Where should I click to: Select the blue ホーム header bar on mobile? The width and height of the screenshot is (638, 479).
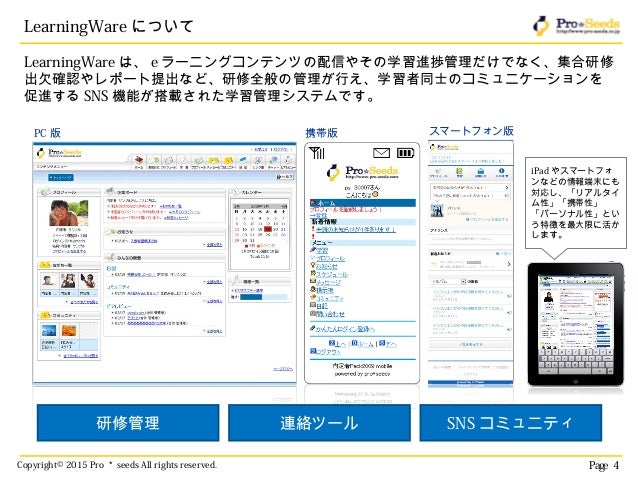363,203
